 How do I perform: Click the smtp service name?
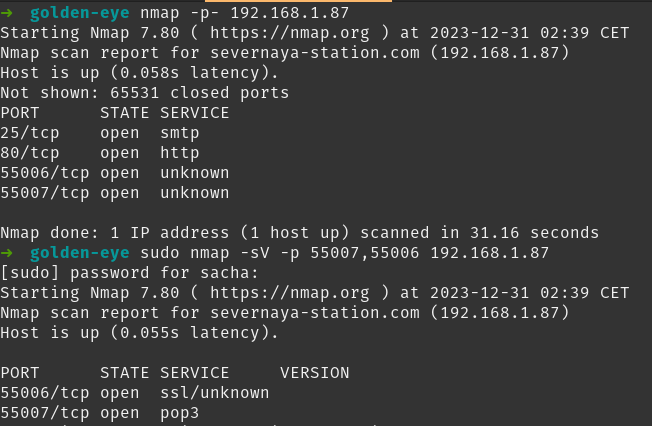click(180, 133)
